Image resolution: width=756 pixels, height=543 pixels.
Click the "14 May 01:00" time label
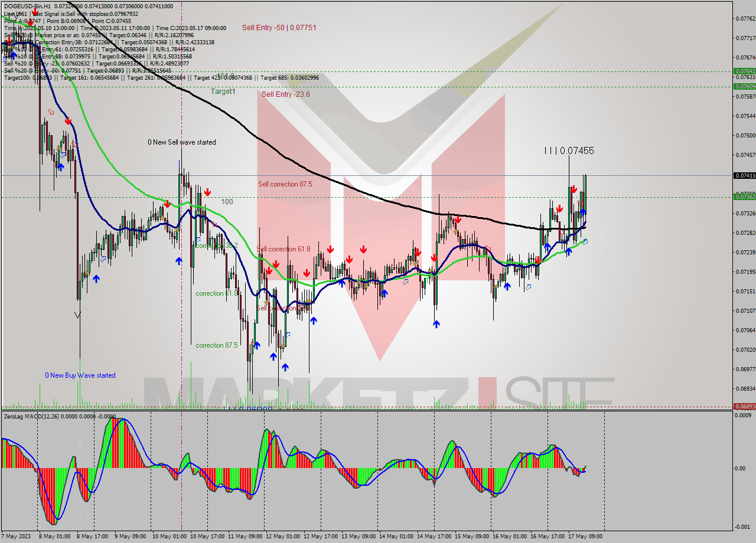point(396,537)
